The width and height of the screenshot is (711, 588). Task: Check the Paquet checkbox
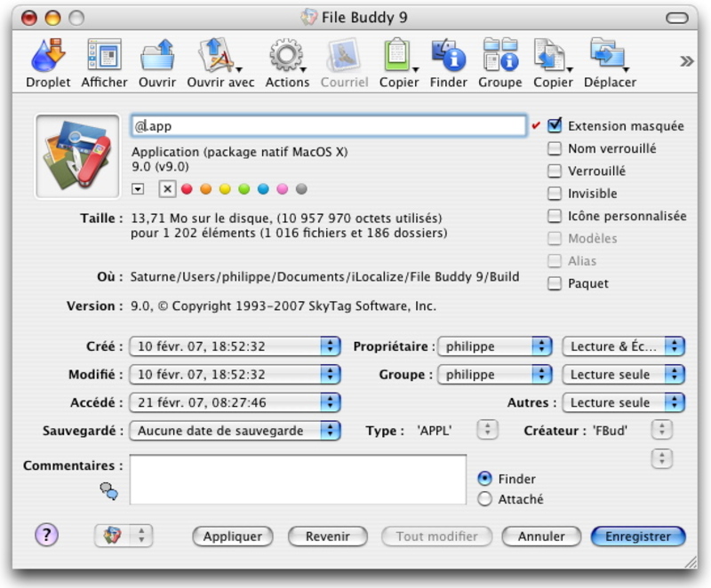555,283
